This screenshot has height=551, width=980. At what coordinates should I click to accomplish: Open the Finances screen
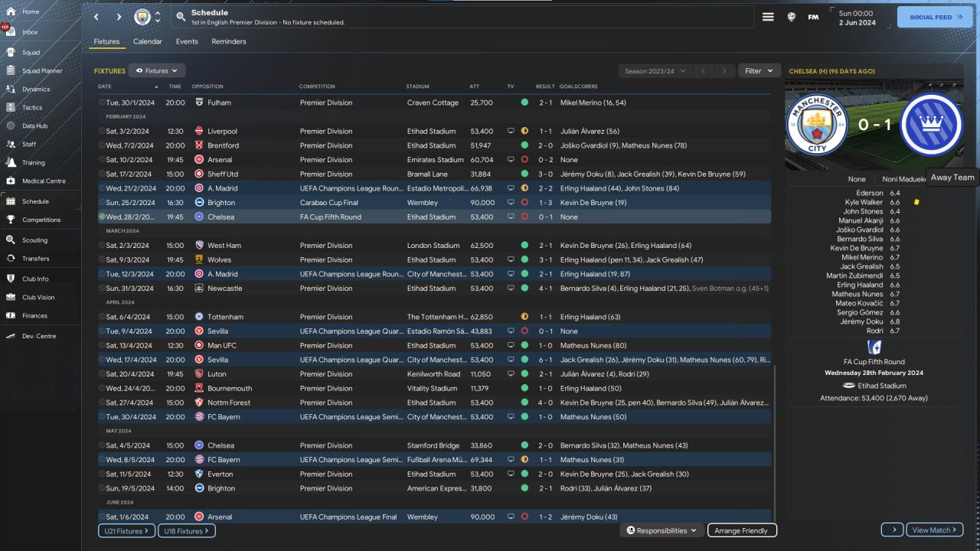point(34,315)
